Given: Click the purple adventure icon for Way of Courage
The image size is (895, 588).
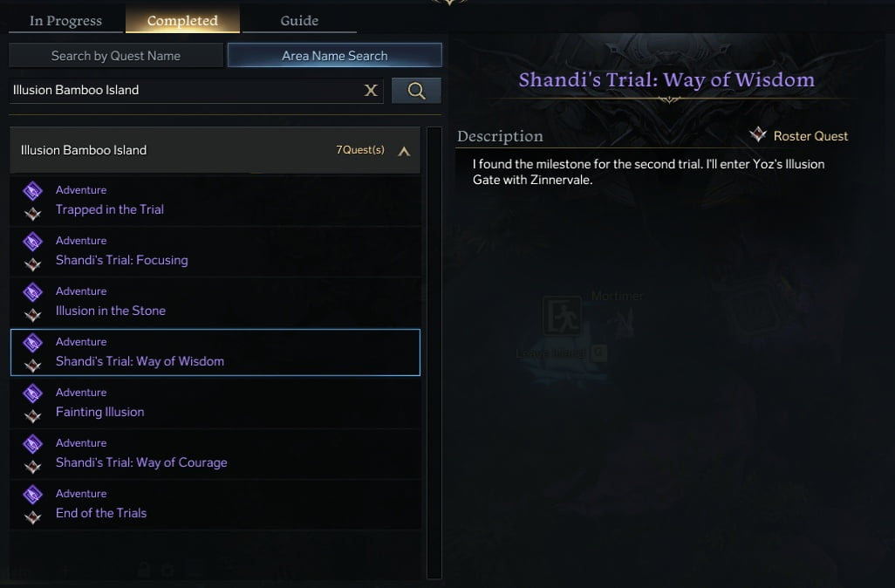Looking at the screenshot, I should [x=32, y=443].
